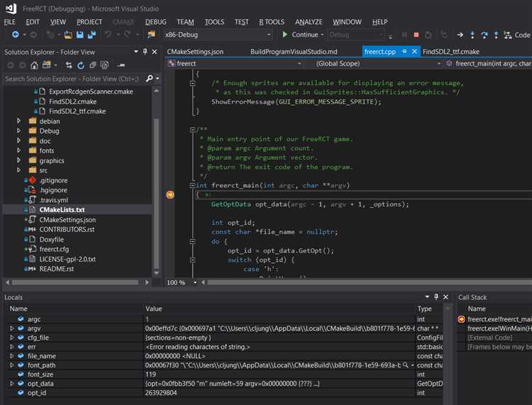Image resolution: width=532 pixels, height=405 pixels.
Task: Open the DEBUG menu
Action: pyautogui.click(x=156, y=22)
